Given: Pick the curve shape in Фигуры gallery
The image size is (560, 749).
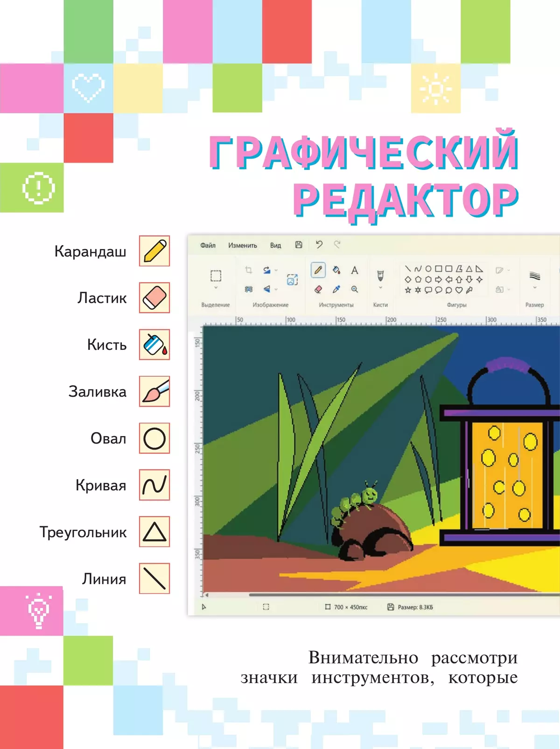Looking at the screenshot, I should pyautogui.click(x=418, y=269).
